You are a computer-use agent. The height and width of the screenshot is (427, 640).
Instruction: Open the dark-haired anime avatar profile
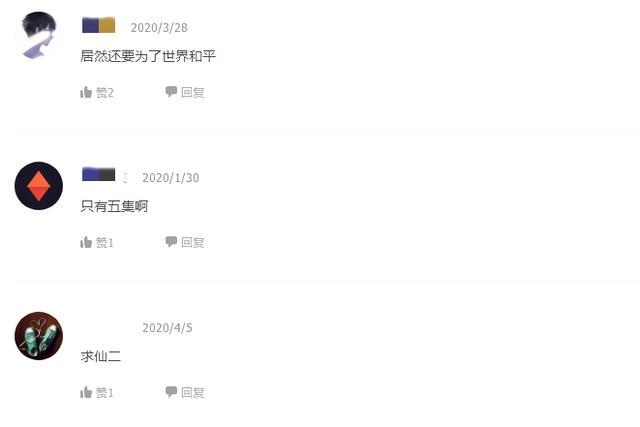[x=39, y=36]
